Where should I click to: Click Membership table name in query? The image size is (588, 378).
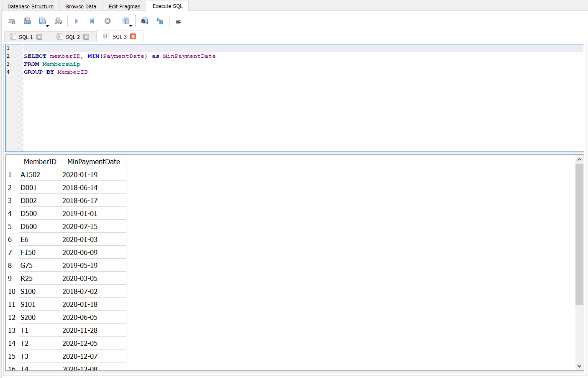(x=61, y=64)
